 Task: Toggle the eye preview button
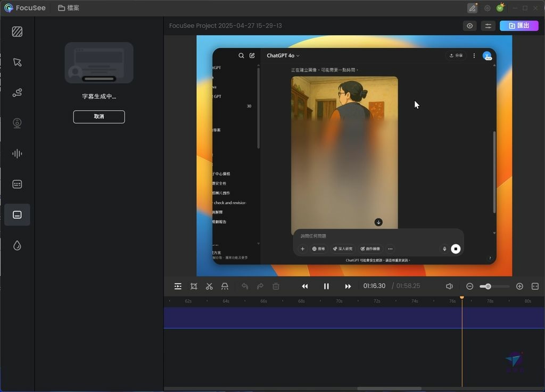coord(469,26)
